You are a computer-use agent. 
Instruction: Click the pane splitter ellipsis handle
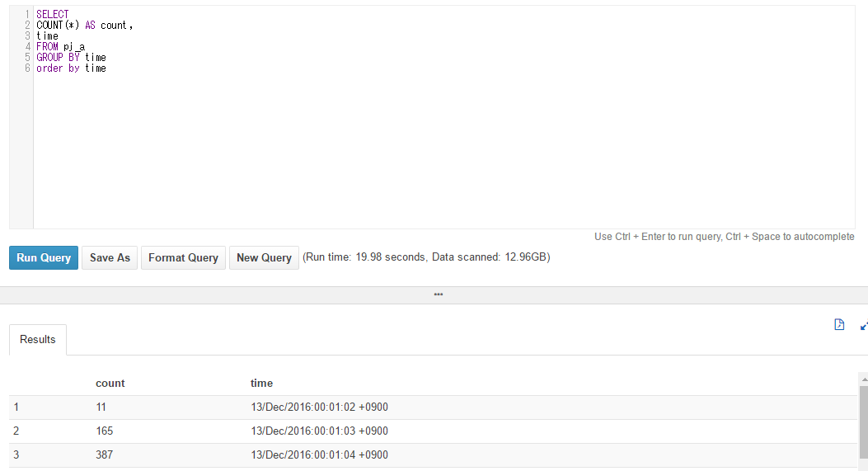click(439, 294)
